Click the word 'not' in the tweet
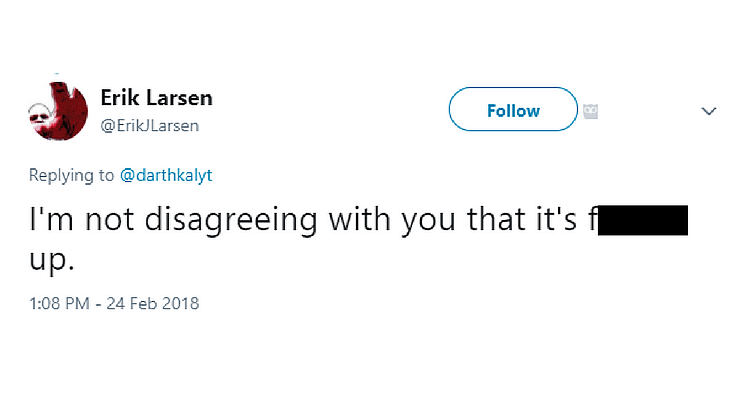Viewport: 750px width, 400px height. (109, 221)
